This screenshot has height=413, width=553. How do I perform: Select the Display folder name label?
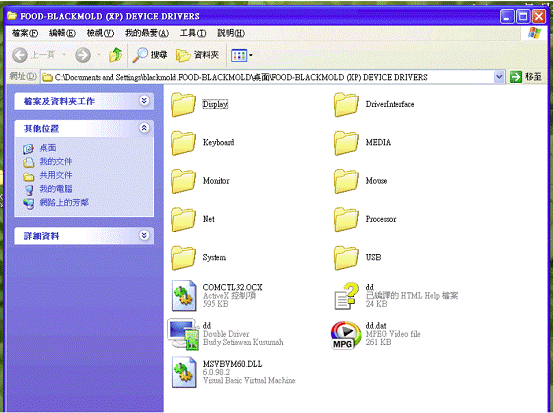(x=215, y=104)
